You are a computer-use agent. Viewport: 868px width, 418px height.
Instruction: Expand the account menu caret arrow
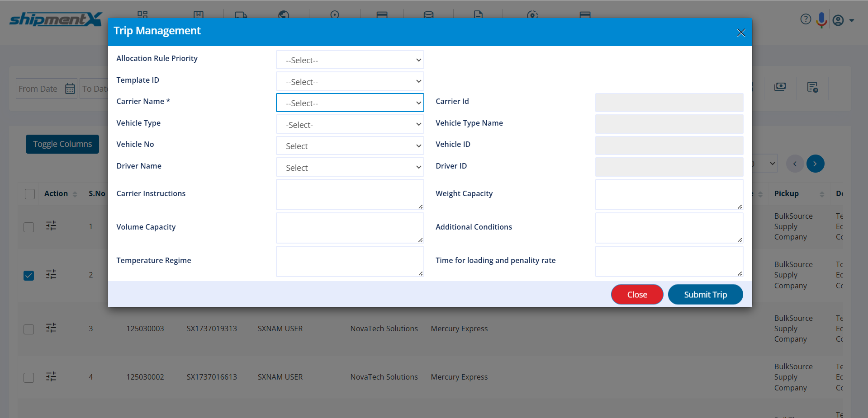852,20
